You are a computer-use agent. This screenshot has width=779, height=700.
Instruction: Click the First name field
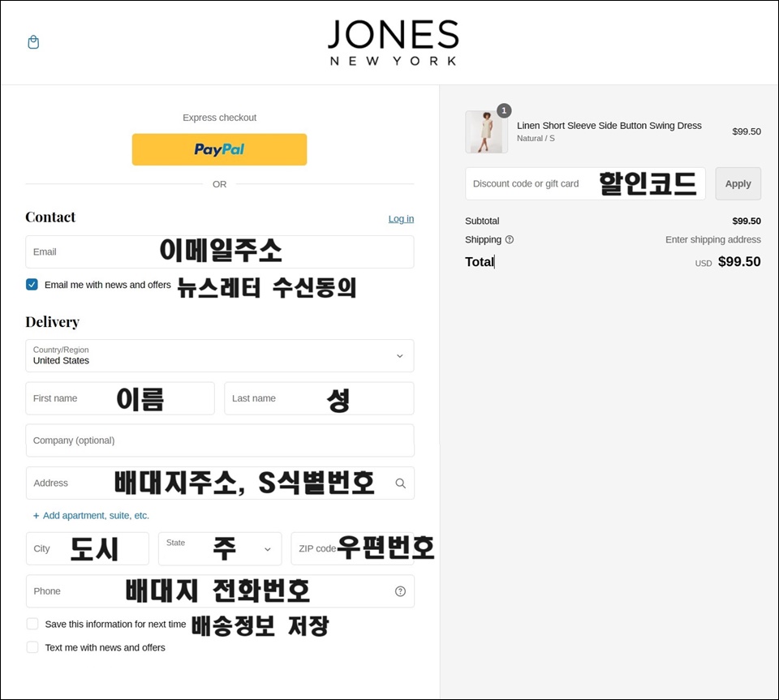click(120, 398)
